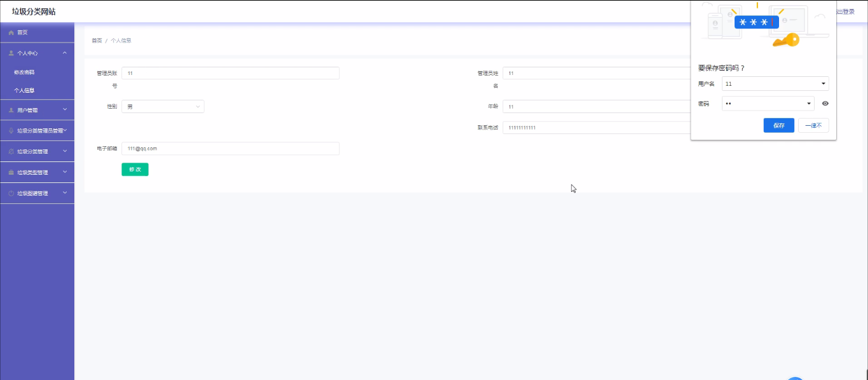Select 个人信息 in the sidebar

click(x=24, y=91)
